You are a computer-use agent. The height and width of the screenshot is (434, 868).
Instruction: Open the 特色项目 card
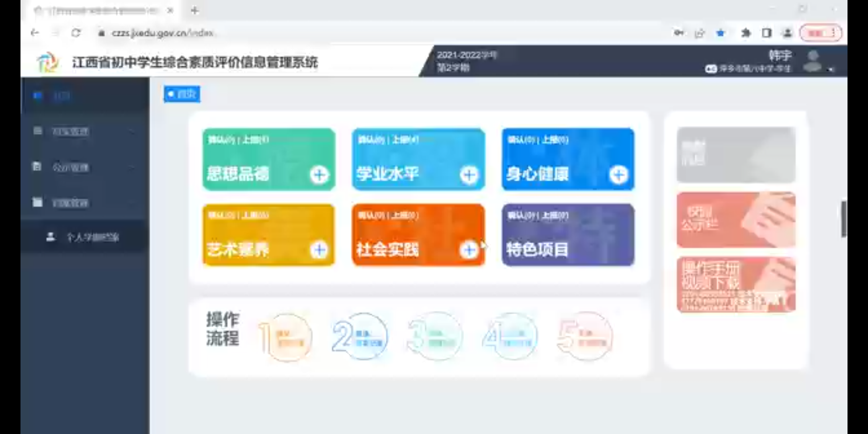coord(568,235)
